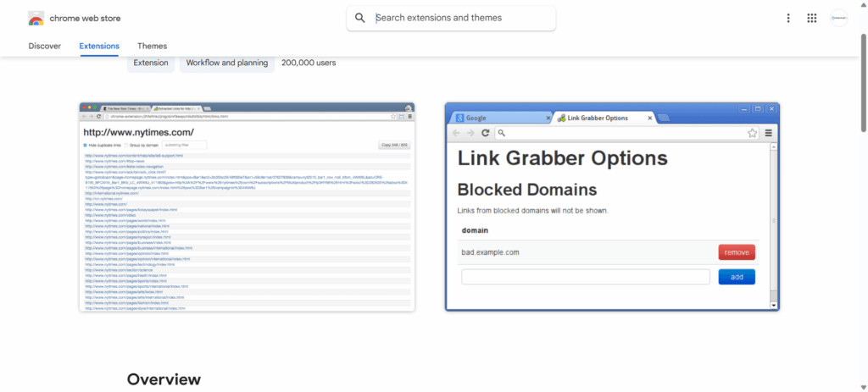Open the Link Grabber Options screenshot

pos(612,207)
